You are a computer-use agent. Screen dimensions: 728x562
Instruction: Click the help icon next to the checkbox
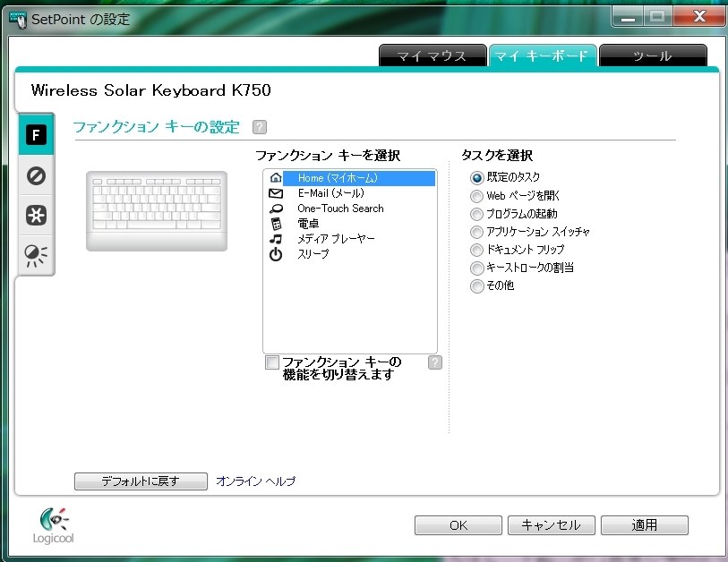click(x=434, y=362)
